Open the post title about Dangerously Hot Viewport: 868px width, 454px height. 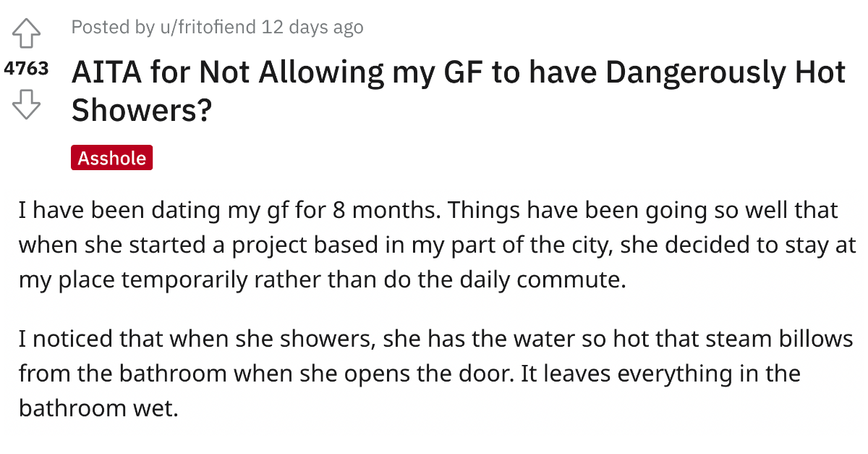coord(458,91)
